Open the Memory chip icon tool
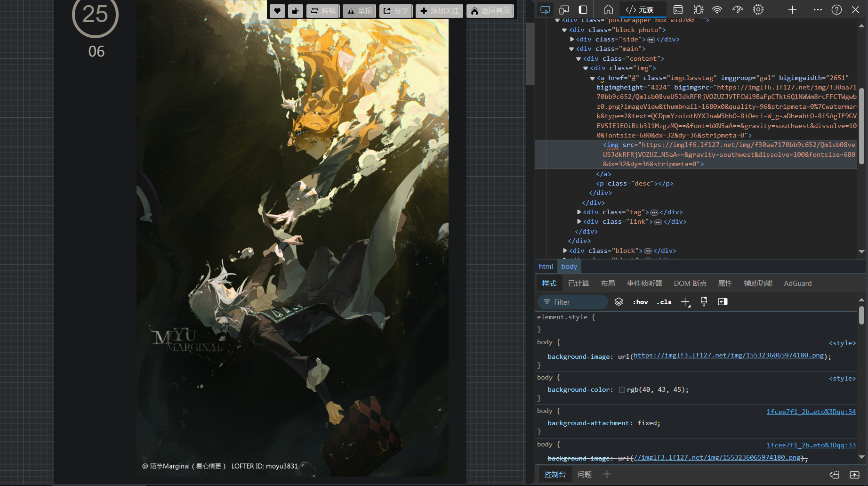This screenshot has width=868, height=486. click(758, 9)
